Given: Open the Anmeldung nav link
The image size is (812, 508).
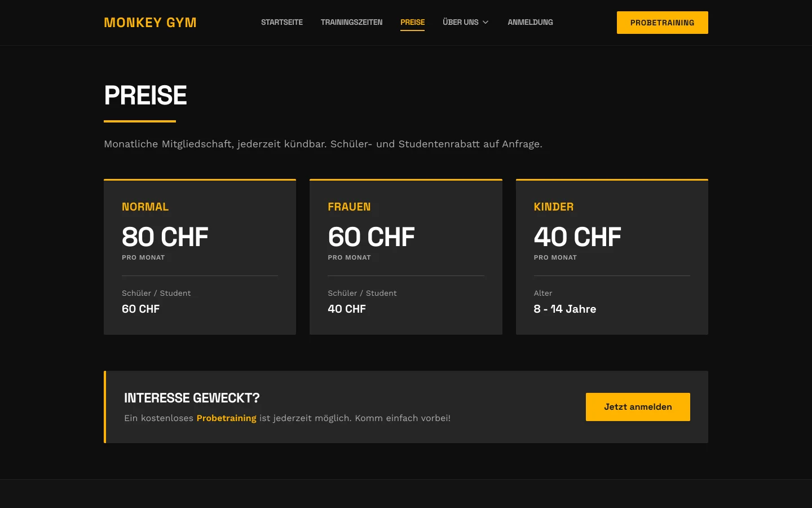Looking at the screenshot, I should [530, 23].
